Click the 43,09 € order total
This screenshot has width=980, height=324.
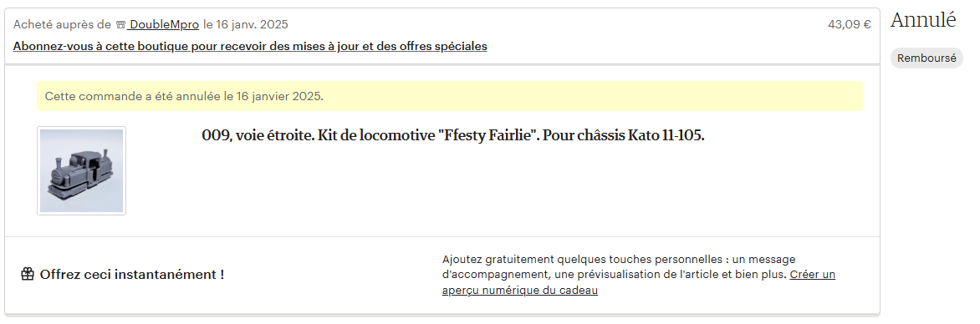point(850,25)
